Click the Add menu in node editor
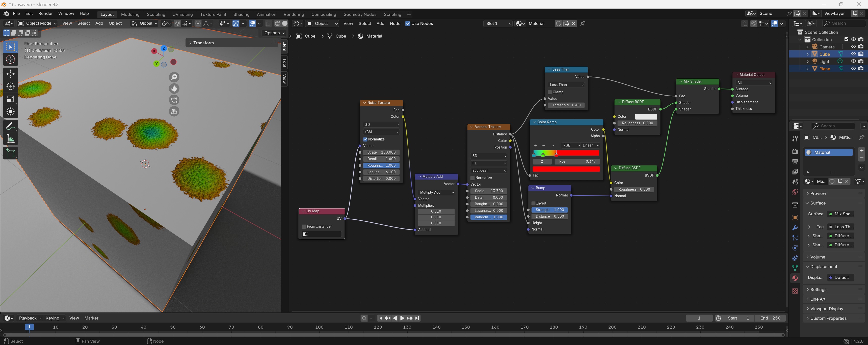Image resolution: width=868 pixels, height=345 pixels. click(380, 23)
